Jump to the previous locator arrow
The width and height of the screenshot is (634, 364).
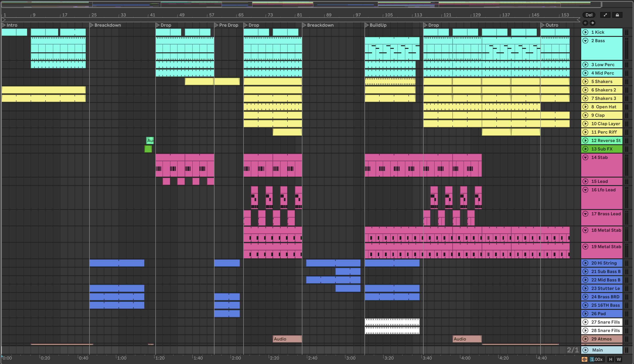click(585, 23)
